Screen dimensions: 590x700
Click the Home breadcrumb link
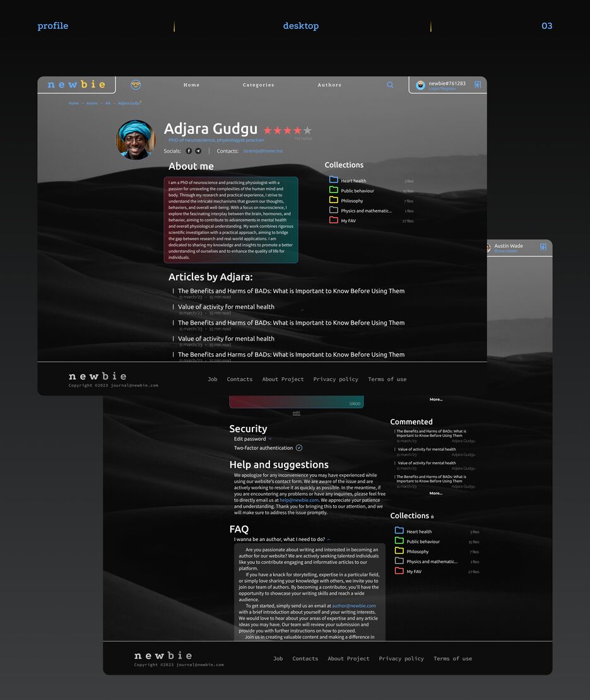click(x=74, y=103)
